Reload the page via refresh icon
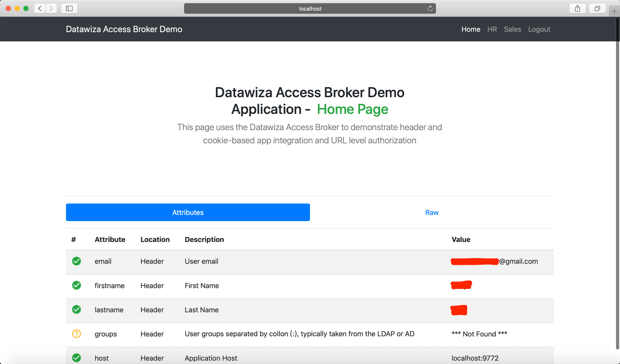 click(x=430, y=9)
